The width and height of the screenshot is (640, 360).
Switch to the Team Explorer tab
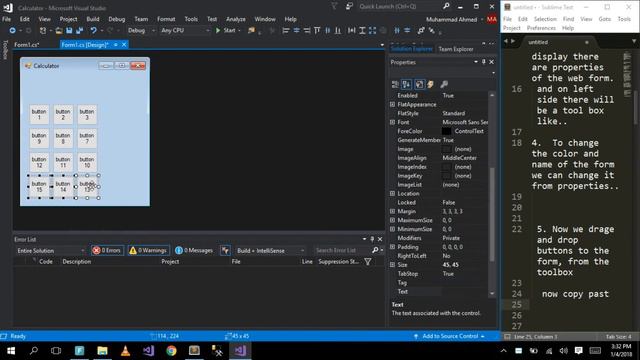tap(456, 49)
